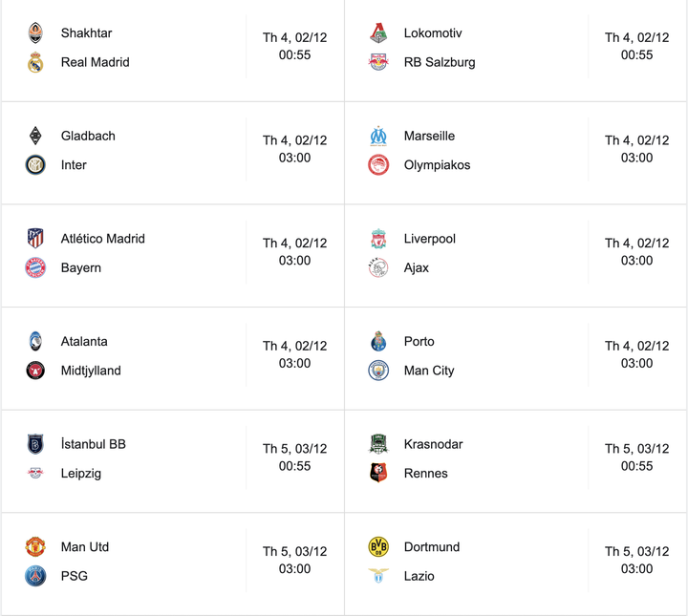This screenshot has height=616, width=688.
Task: Click the Atalanta club logo
Action: 35,342
